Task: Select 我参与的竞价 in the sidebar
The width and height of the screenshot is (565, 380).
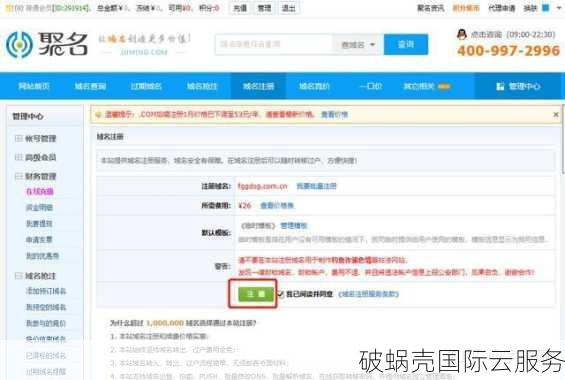Action: point(46,323)
